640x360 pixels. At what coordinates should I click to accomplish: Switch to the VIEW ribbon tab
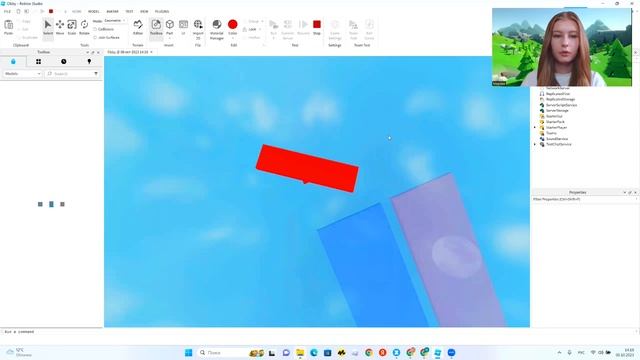click(x=144, y=11)
